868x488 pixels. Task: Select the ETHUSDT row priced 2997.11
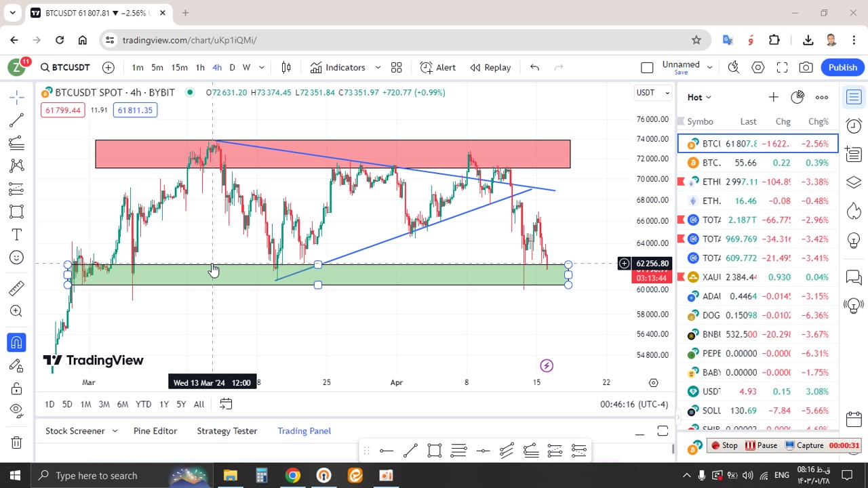[x=758, y=182]
